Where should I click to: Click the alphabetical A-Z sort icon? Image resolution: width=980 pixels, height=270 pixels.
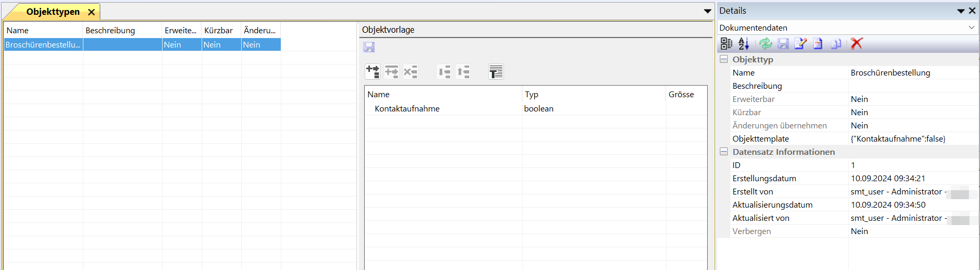(x=744, y=44)
